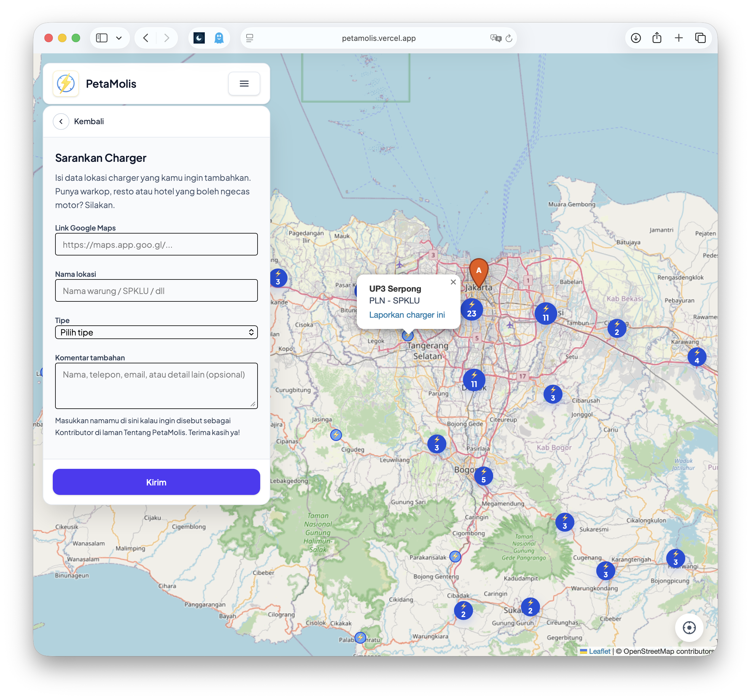Click 'Laporkan charger ini' in the popup
Viewport: 751px width, 700px height.
(x=407, y=314)
